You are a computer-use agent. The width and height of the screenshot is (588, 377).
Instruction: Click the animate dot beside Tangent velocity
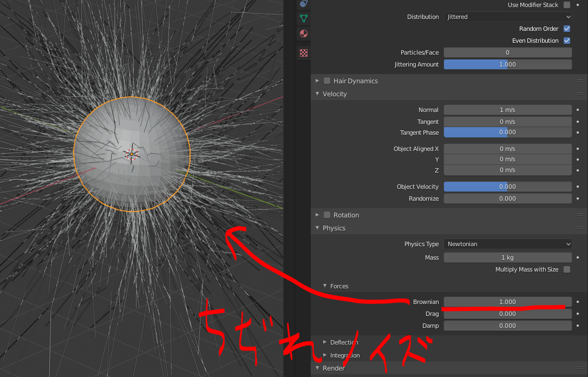click(x=578, y=122)
